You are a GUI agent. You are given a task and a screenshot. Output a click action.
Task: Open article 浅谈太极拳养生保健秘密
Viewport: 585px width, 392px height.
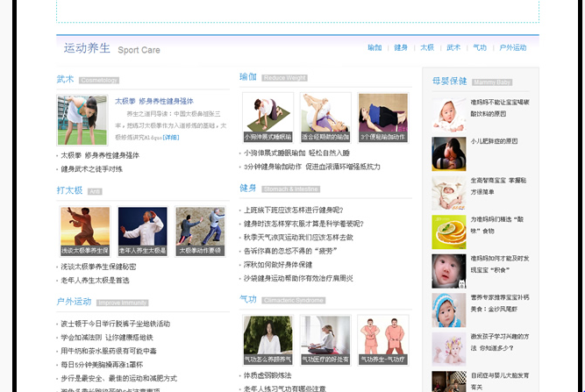[x=98, y=267]
